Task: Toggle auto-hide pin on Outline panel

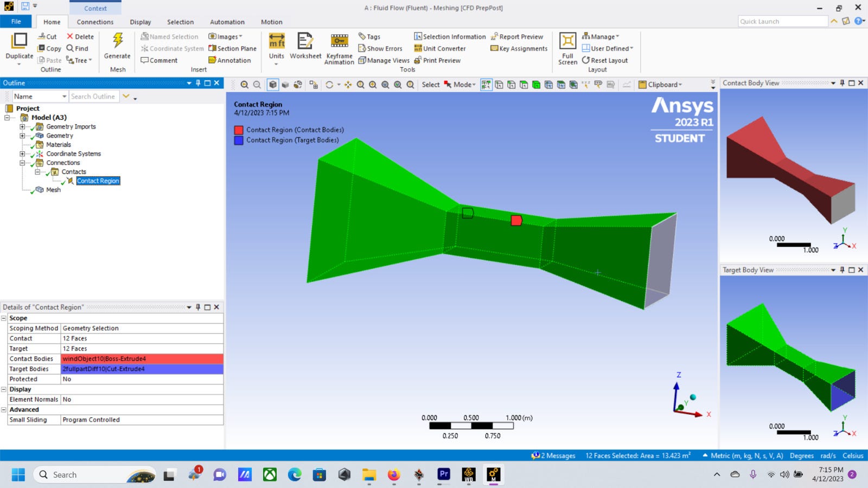Action: pyautogui.click(x=198, y=83)
